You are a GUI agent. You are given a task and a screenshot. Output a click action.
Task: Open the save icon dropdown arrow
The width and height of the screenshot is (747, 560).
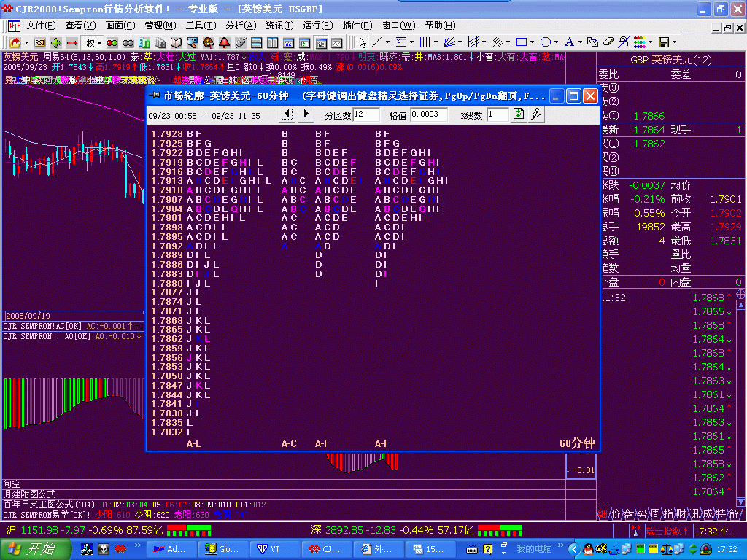pyautogui.click(x=674, y=42)
